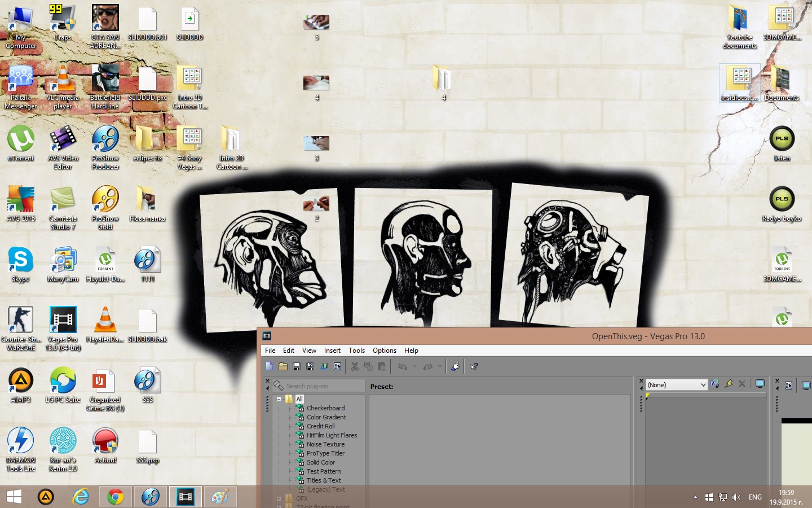
Task: Click New Empty Project icon in Vegas toolbar
Action: pos(269,366)
